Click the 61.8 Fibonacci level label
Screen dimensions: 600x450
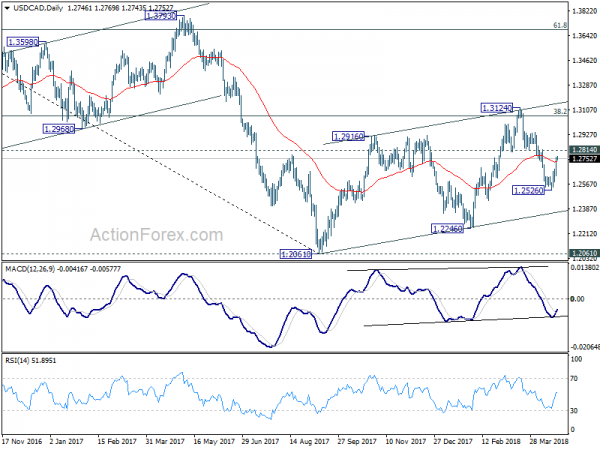560,25
